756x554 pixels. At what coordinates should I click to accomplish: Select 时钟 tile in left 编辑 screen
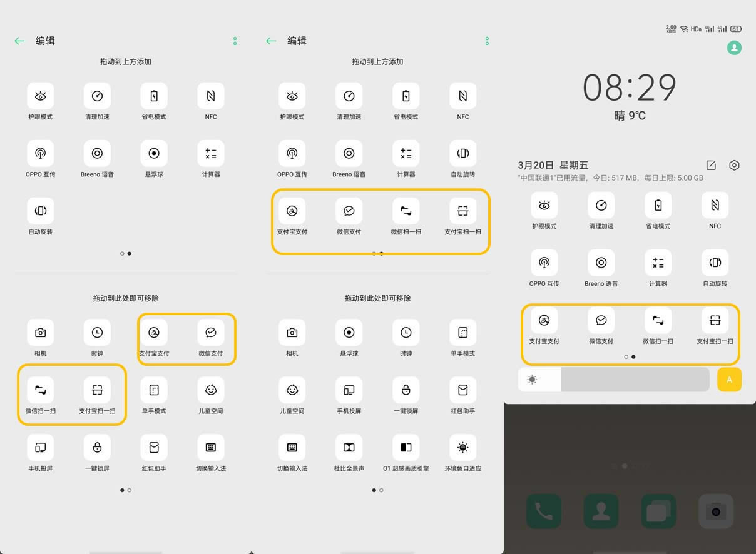click(x=97, y=333)
